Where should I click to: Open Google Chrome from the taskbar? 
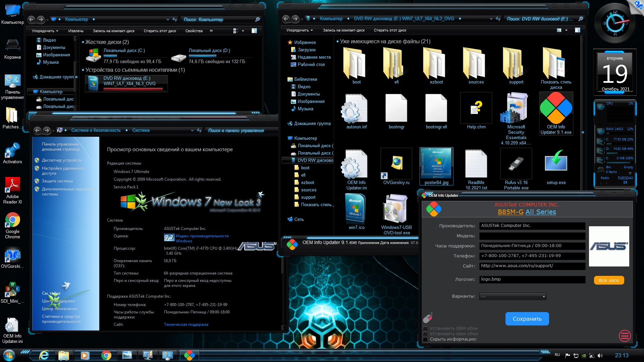106,355
